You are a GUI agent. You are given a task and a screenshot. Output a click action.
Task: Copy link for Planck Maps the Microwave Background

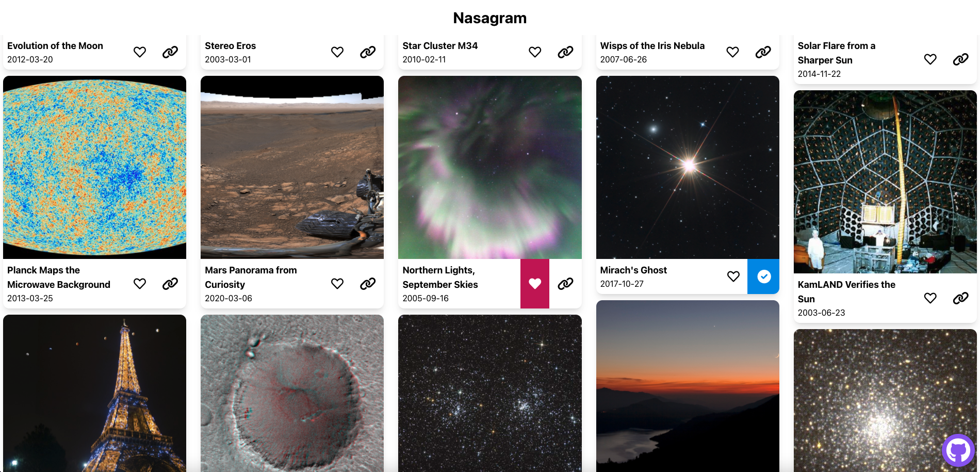click(x=170, y=284)
